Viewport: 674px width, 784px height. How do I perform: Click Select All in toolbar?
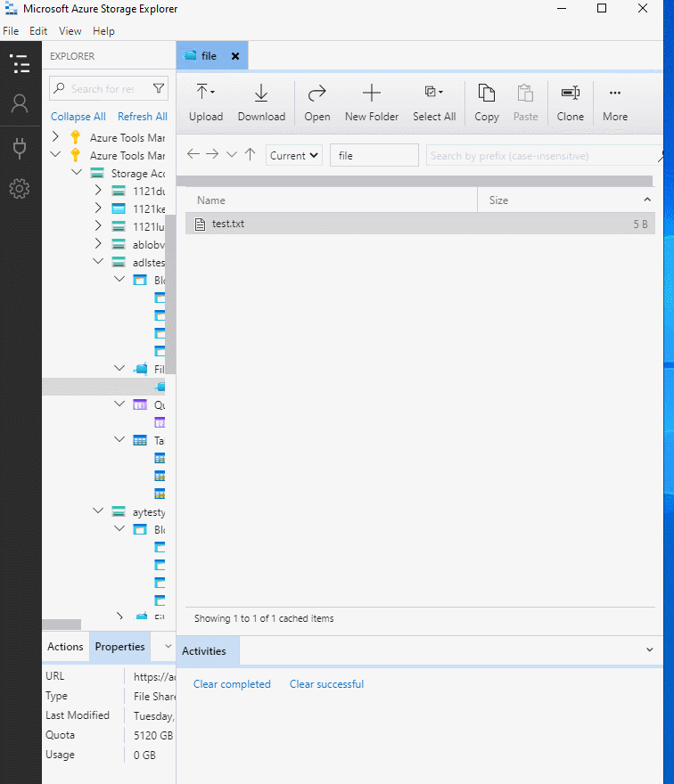click(x=434, y=102)
